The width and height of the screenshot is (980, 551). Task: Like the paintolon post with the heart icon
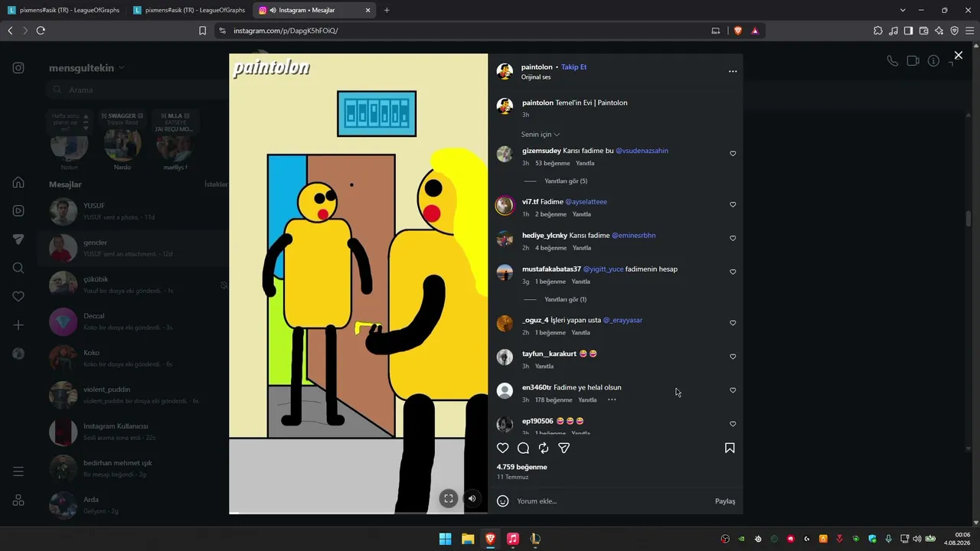503,448
